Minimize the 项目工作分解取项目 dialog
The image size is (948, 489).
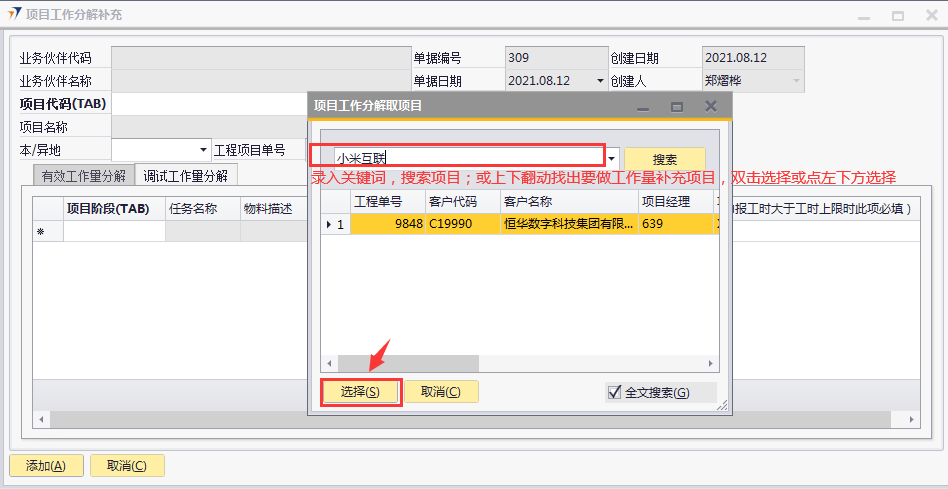643,106
